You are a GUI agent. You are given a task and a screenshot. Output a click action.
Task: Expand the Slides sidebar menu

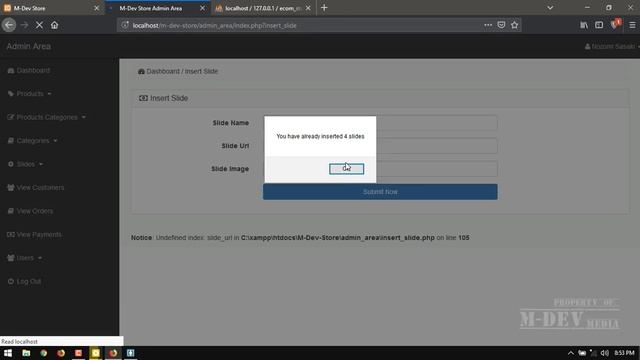[25, 164]
